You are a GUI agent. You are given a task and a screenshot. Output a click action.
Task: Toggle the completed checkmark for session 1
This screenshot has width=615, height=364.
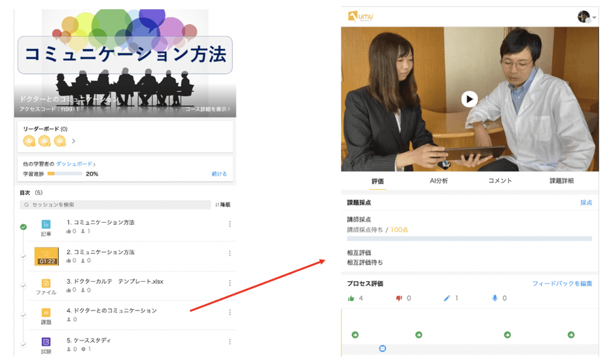tap(24, 227)
